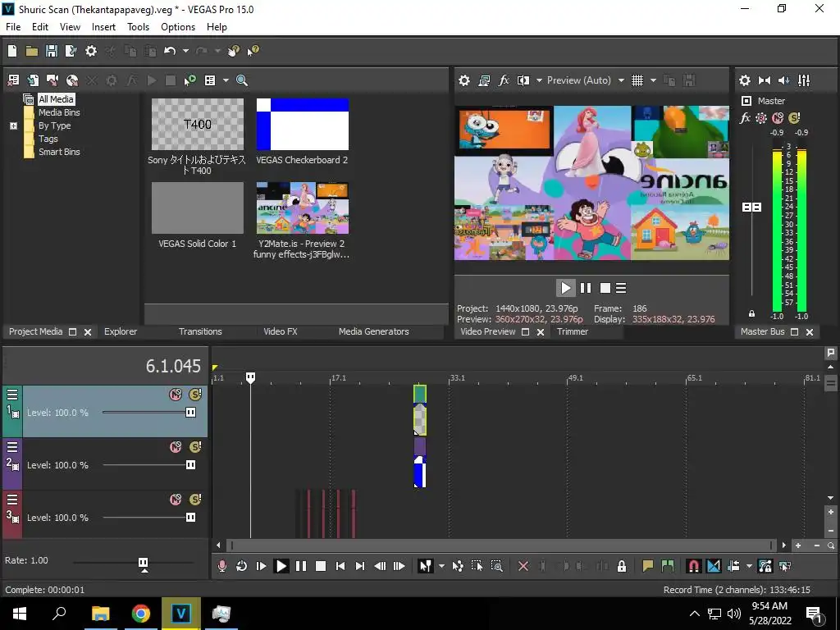Click the Master volume fader
This screenshot has width=840, height=630.
coord(751,208)
